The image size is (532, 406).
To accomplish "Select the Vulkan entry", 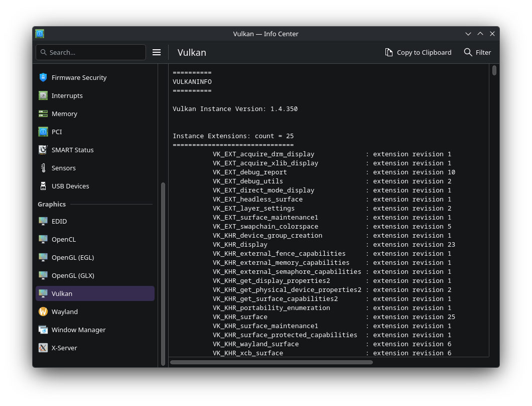I will [x=95, y=293].
